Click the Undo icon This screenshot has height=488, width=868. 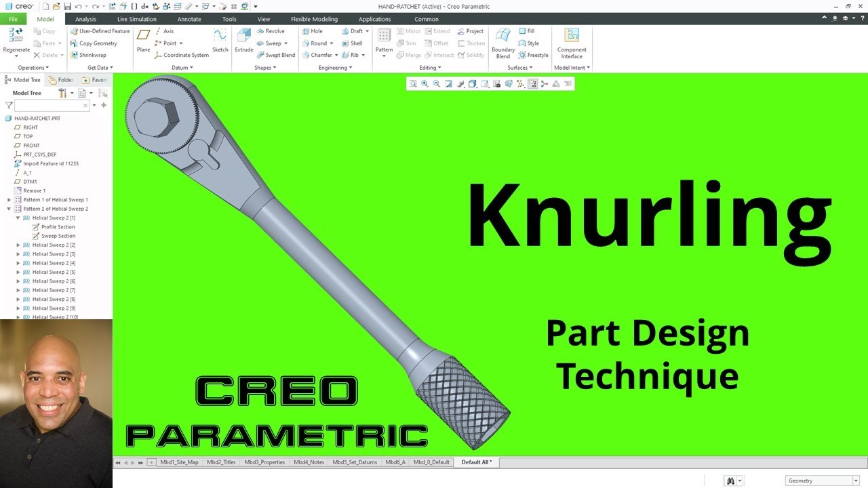coord(79,6)
